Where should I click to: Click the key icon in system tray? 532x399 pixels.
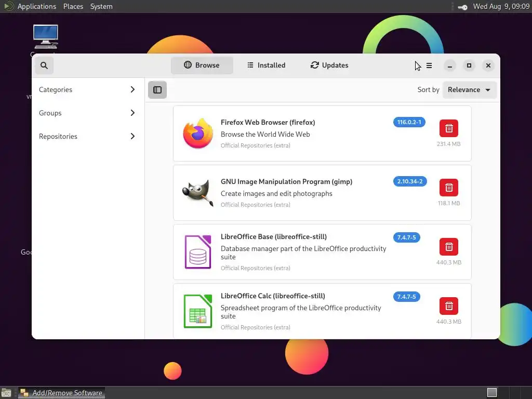462,7
